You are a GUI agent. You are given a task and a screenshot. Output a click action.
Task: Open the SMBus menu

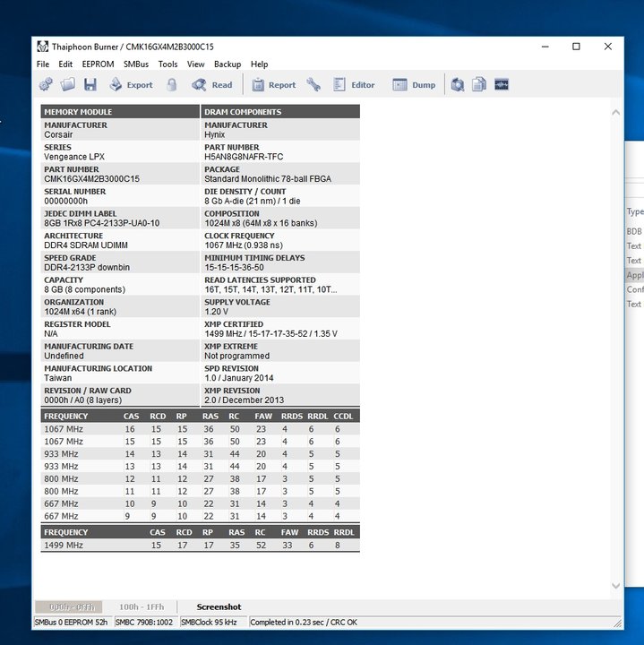click(136, 64)
